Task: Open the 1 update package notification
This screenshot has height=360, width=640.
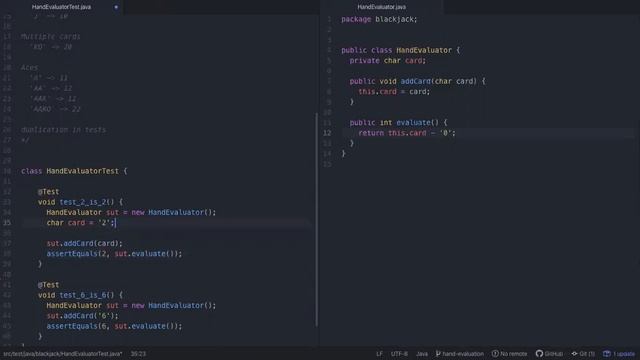Action: pyautogui.click(x=619, y=354)
